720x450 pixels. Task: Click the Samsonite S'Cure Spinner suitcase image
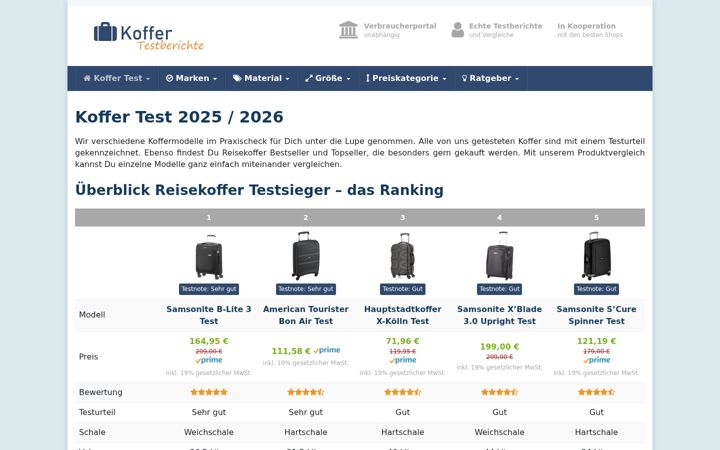596,256
